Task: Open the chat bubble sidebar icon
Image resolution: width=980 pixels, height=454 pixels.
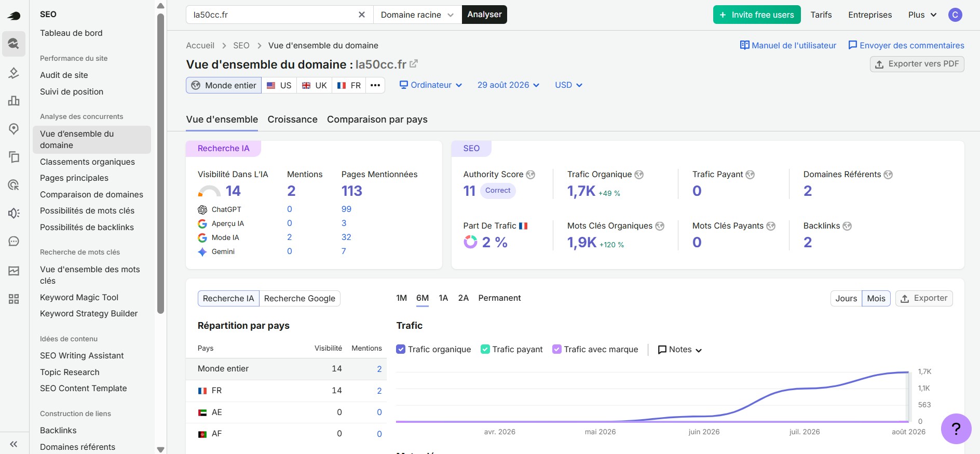Action: coord(14,241)
